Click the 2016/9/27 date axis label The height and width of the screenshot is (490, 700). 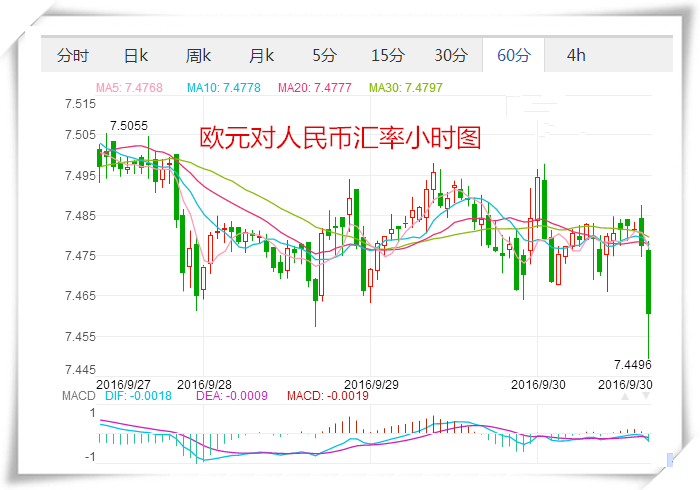click(123, 384)
